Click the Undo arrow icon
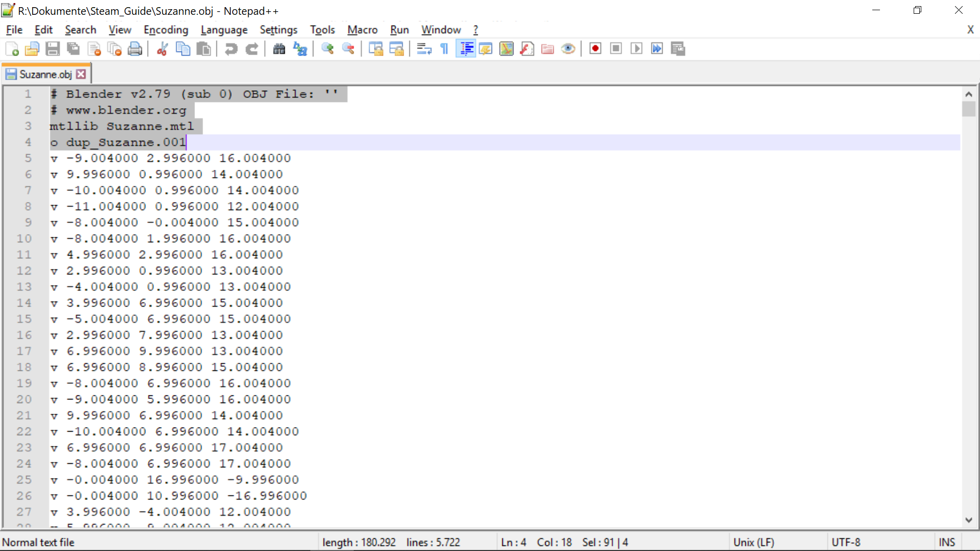980x551 pixels. pyautogui.click(x=231, y=49)
